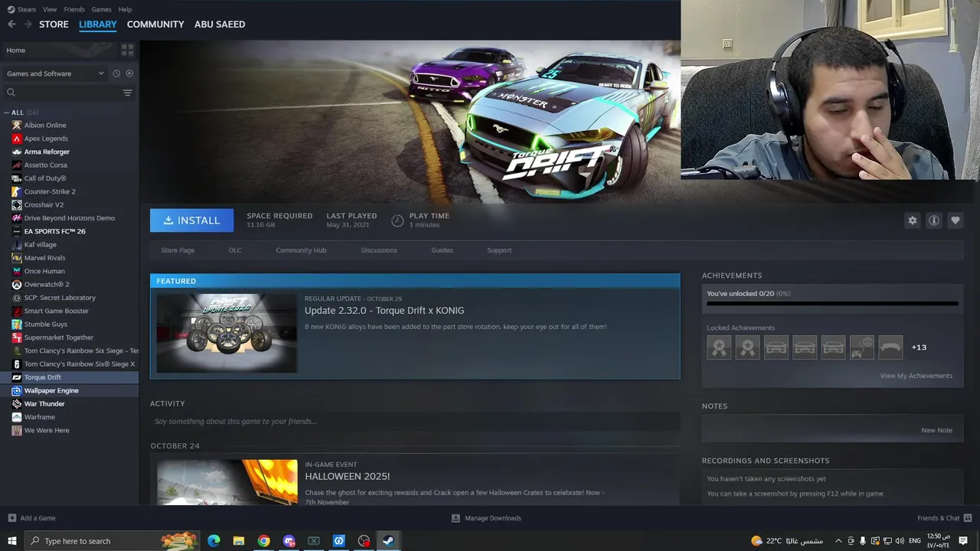This screenshot has height=551, width=980.
Task: Click the Steam taskbar icon
Action: tap(388, 541)
